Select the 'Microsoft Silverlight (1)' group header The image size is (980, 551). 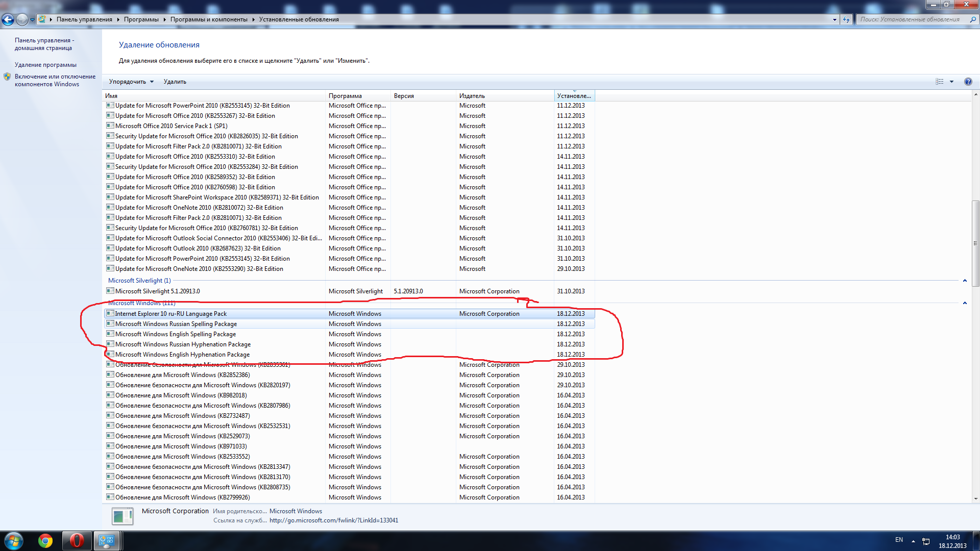(139, 281)
